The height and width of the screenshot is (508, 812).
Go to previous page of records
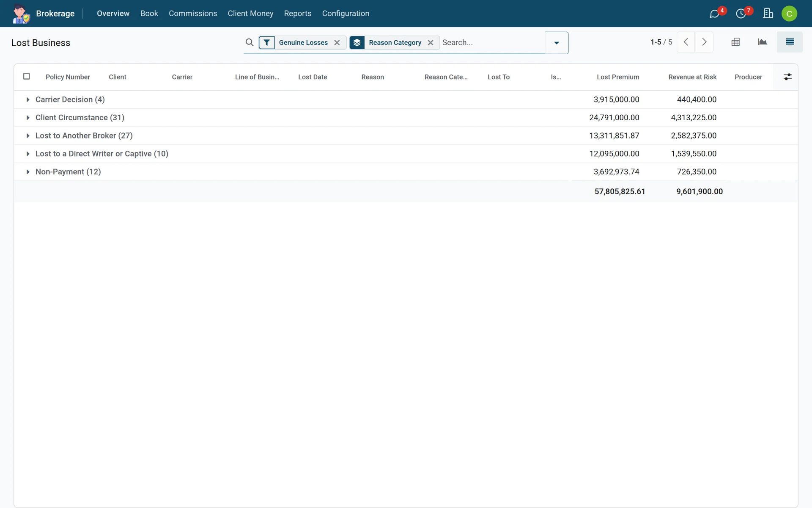(686, 42)
